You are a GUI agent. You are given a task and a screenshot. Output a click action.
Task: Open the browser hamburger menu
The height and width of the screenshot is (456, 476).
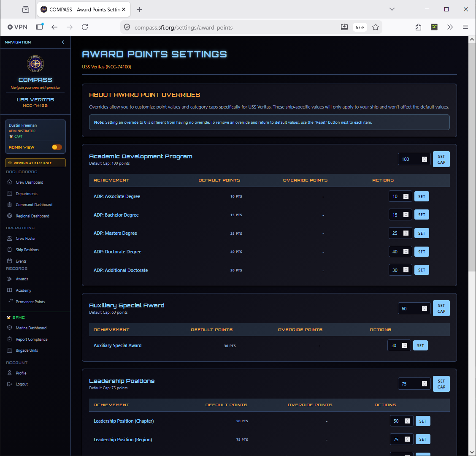point(465,27)
